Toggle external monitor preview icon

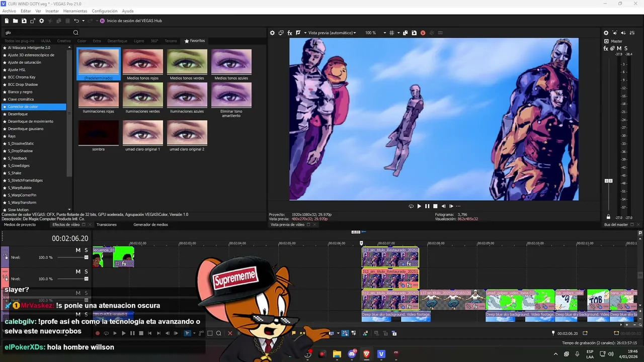(281, 33)
